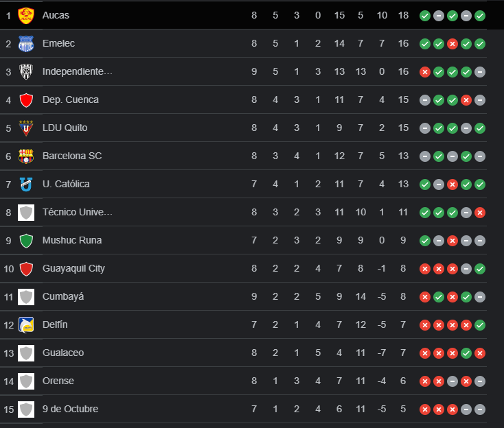
Task: Click Emelec's red loss indicator
Action: coord(453,43)
